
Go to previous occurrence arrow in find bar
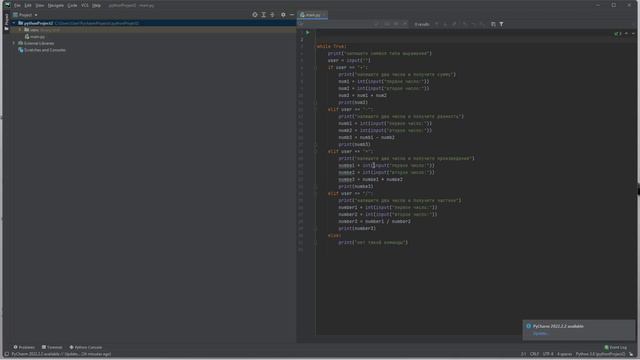(436, 24)
